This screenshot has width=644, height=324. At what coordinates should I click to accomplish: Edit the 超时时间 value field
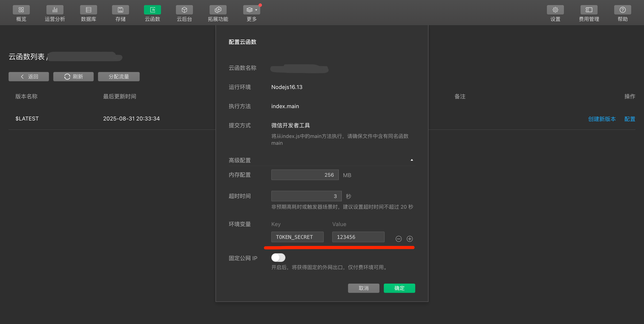coord(306,196)
